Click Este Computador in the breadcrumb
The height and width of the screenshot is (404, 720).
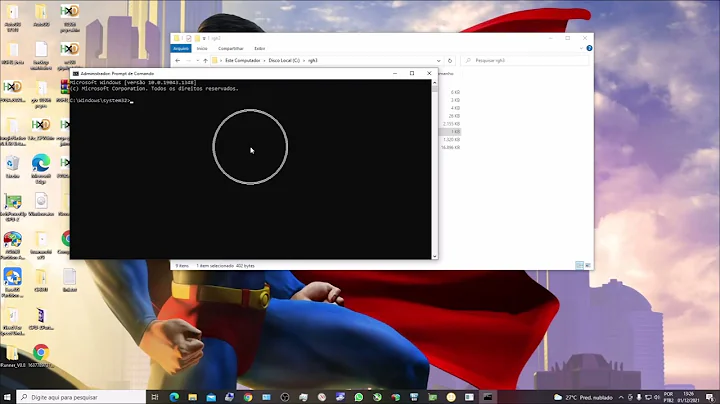[242, 61]
